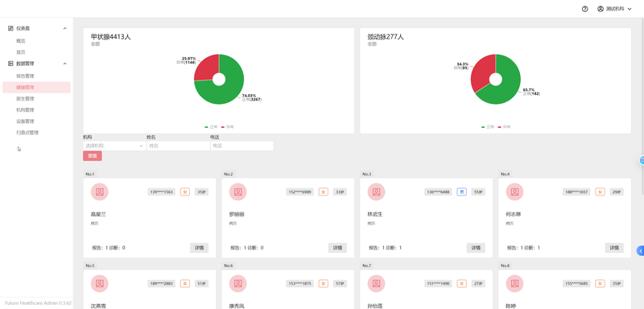Image resolution: width=644 pixels, height=309 pixels.
Task: Click the 姓名 input field
Action: coord(178,146)
